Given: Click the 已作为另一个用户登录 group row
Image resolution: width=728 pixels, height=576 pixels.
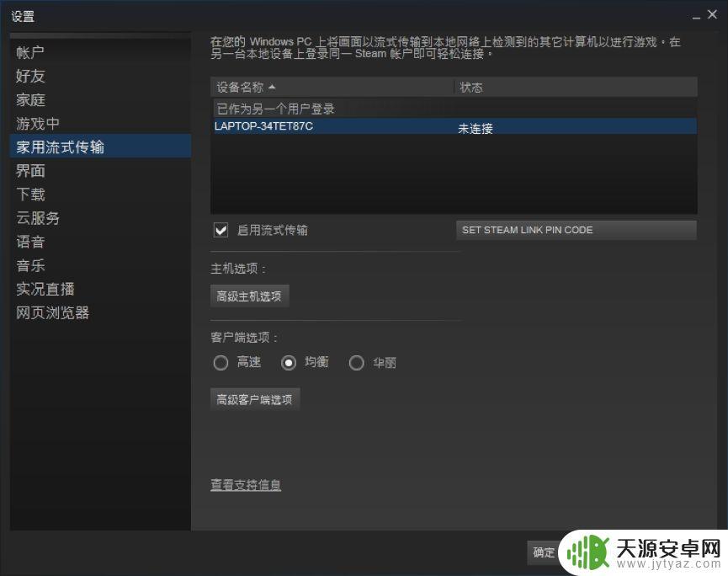Looking at the screenshot, I should 454,109.
